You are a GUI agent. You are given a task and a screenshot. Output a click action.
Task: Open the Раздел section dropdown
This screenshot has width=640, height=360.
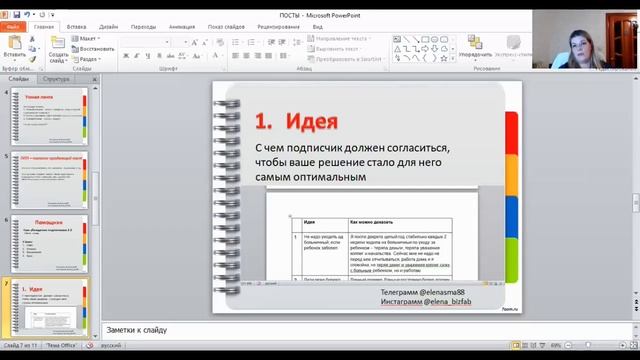coord(87,59)
